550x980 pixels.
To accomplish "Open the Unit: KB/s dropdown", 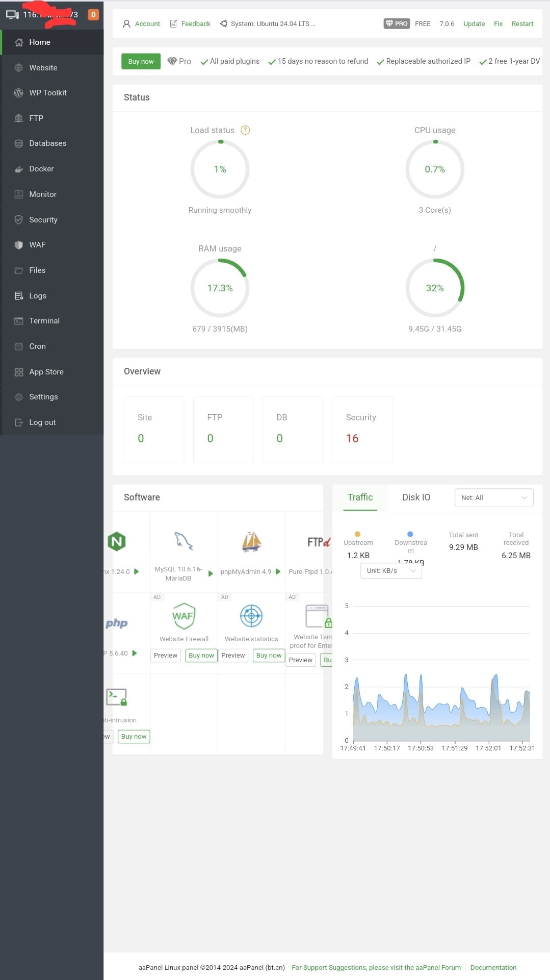I will (x=390, y=571).
